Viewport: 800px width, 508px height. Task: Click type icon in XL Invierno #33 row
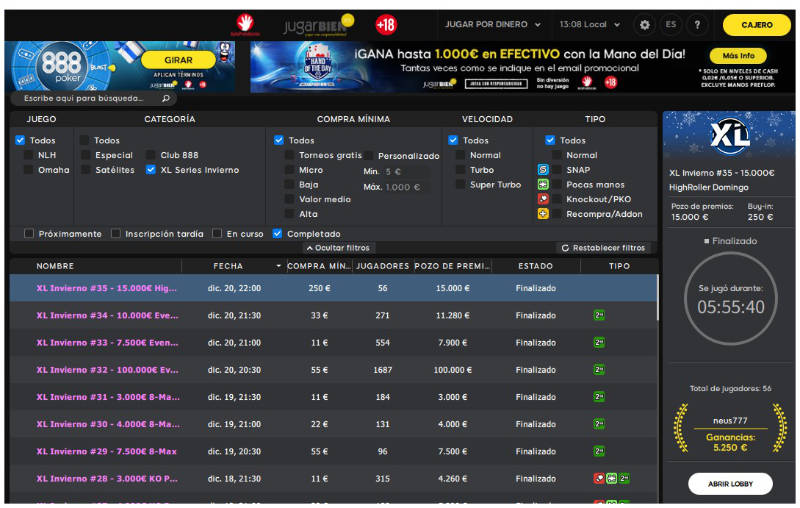point(599,343)
